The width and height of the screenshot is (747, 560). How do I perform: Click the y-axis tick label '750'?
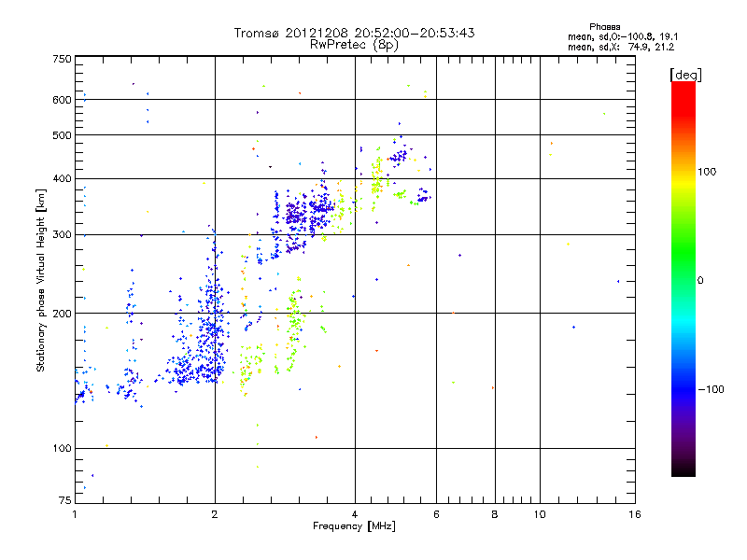pos(63,59)
